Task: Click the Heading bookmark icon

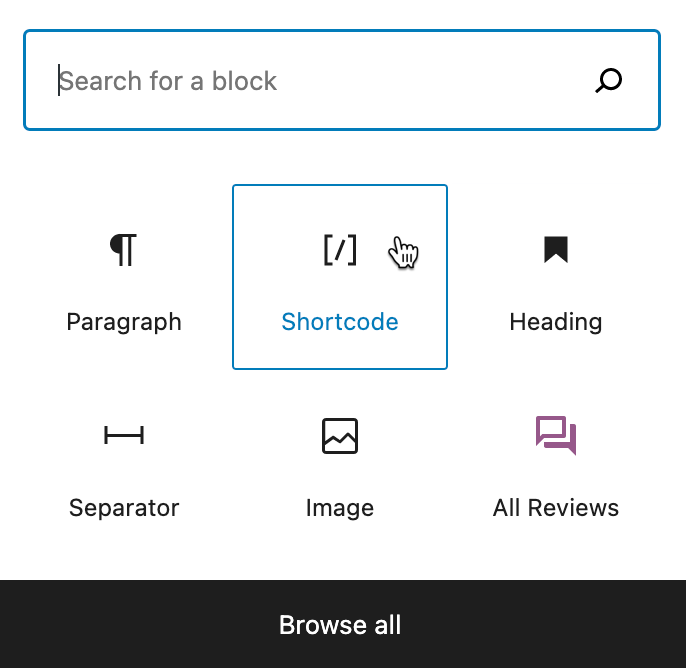Action: [x=556, y=250]
